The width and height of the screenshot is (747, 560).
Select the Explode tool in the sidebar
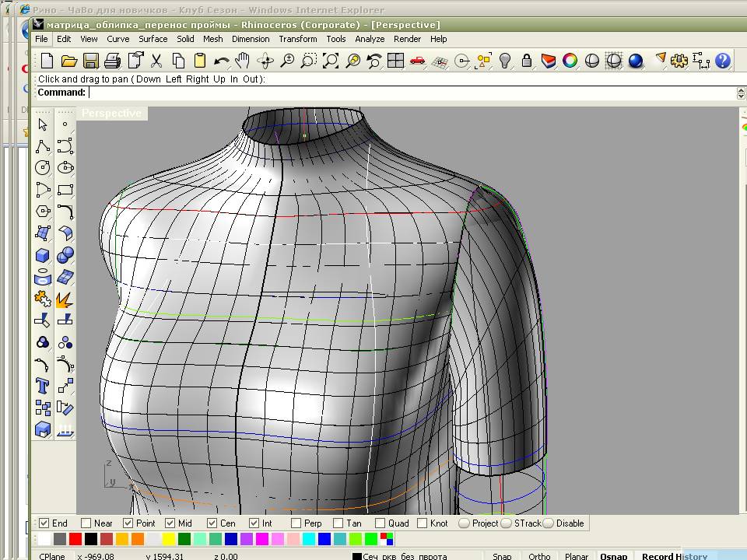point(65,299)
